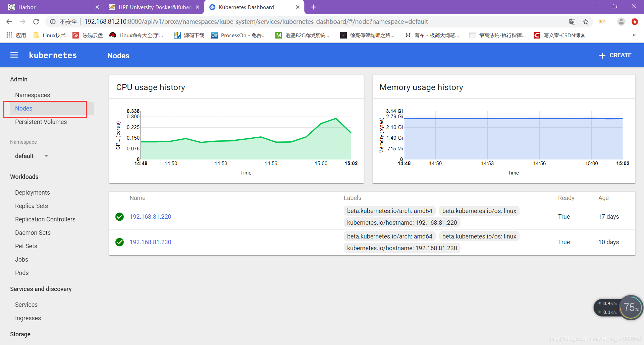
Task: Select Nodes in the sidebar
Action: click(24, 109)
